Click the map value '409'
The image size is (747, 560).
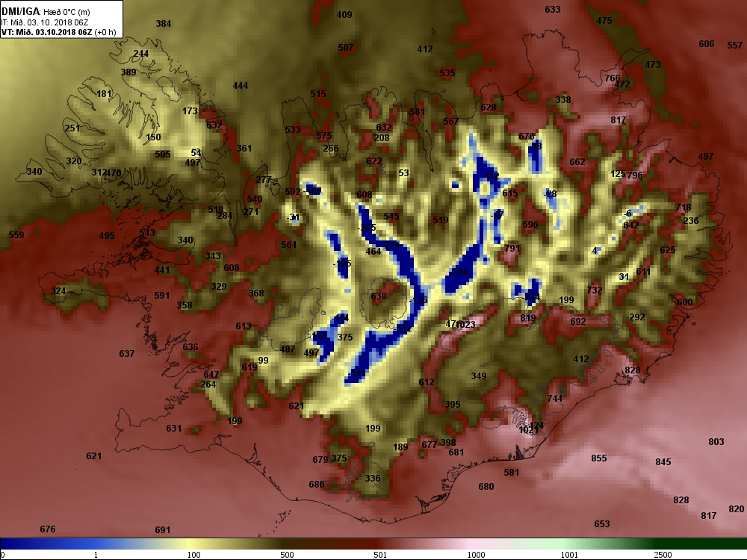pyautogui.click(x=344, y=15)
